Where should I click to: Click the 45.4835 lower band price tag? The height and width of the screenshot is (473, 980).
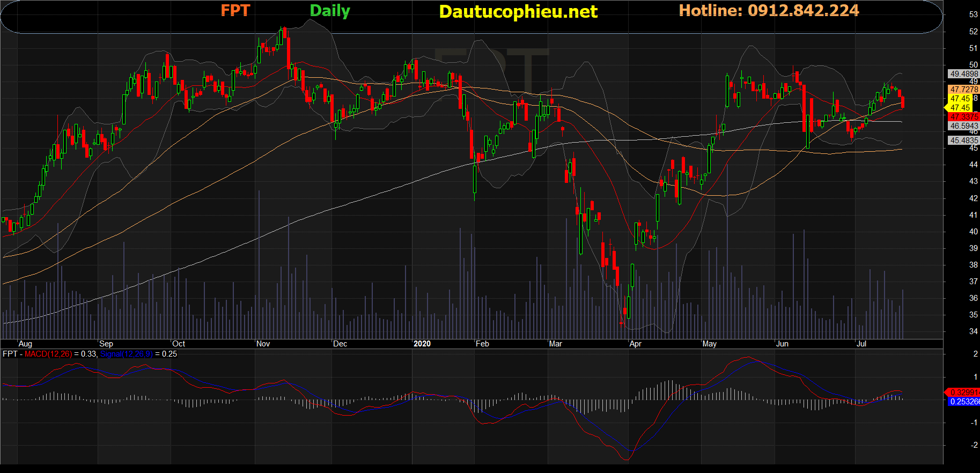(963, 141)
